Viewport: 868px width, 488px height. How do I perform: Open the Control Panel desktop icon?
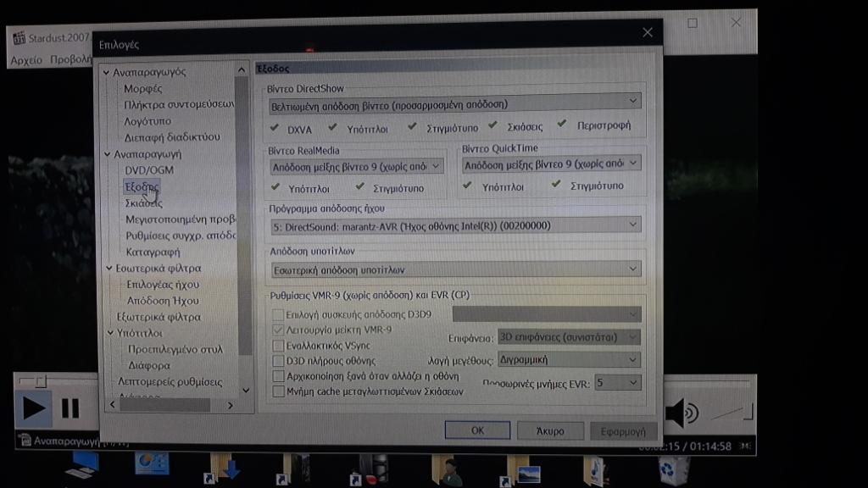tap(152, 464)
